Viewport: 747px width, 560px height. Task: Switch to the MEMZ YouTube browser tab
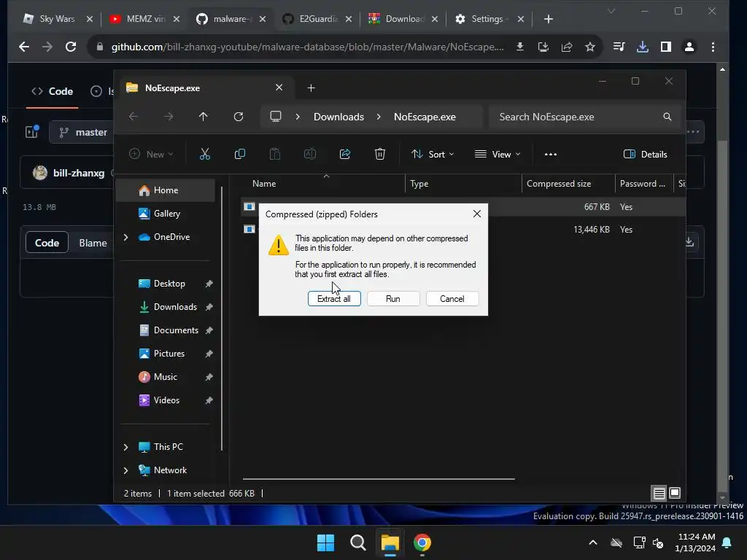coord(144,19)
